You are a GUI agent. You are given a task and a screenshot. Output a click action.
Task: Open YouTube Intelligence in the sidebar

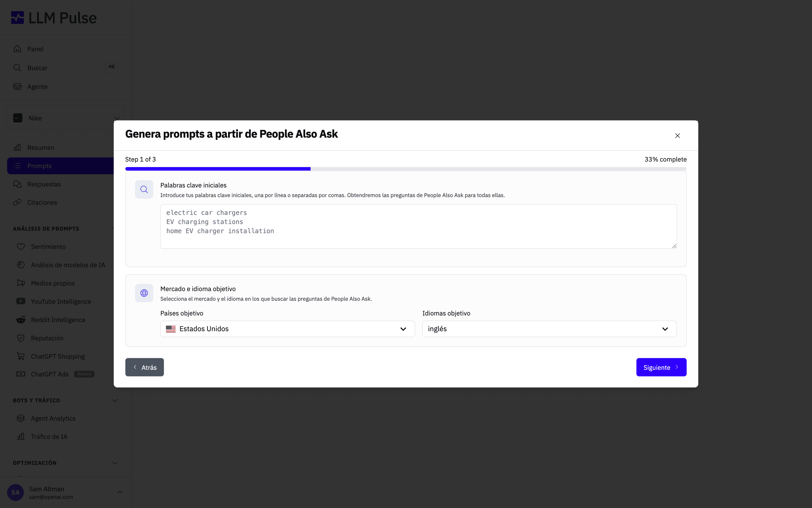pos(61,302)
